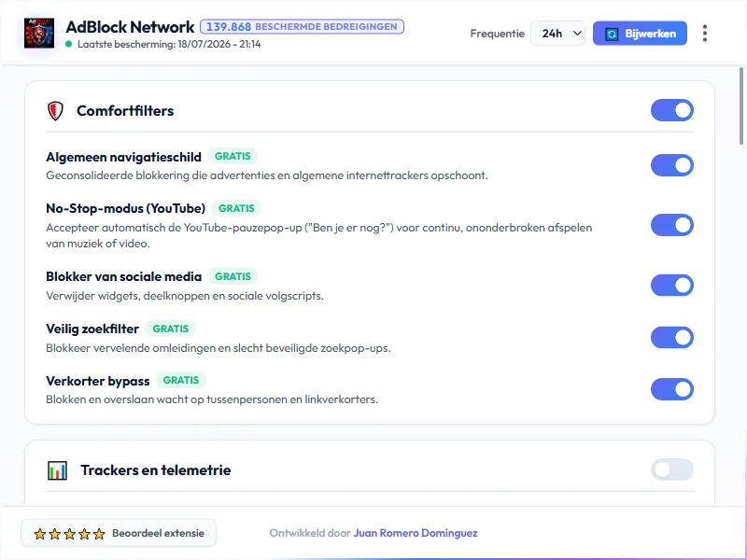This screenshot has width=747, height=560.
Task: Click the Verkorter bypass title
Action: (x=98, y=381)
